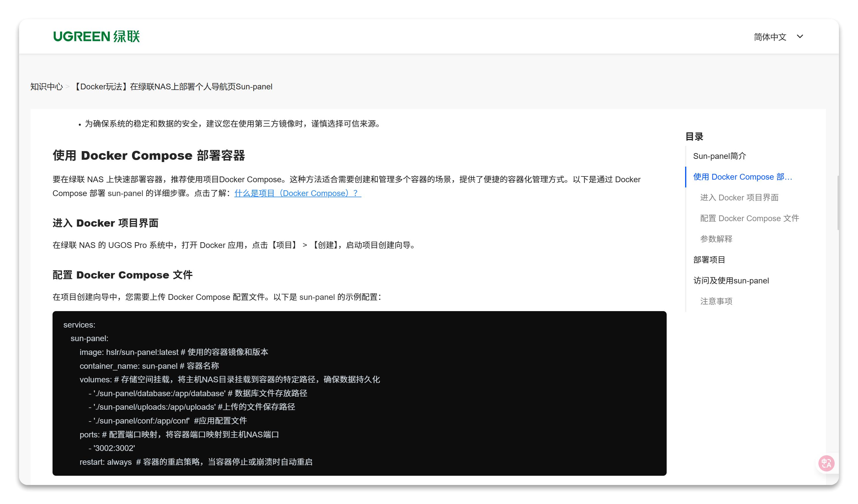Click the services: line in code block
858x504 pixels.
tap(79, 325)
